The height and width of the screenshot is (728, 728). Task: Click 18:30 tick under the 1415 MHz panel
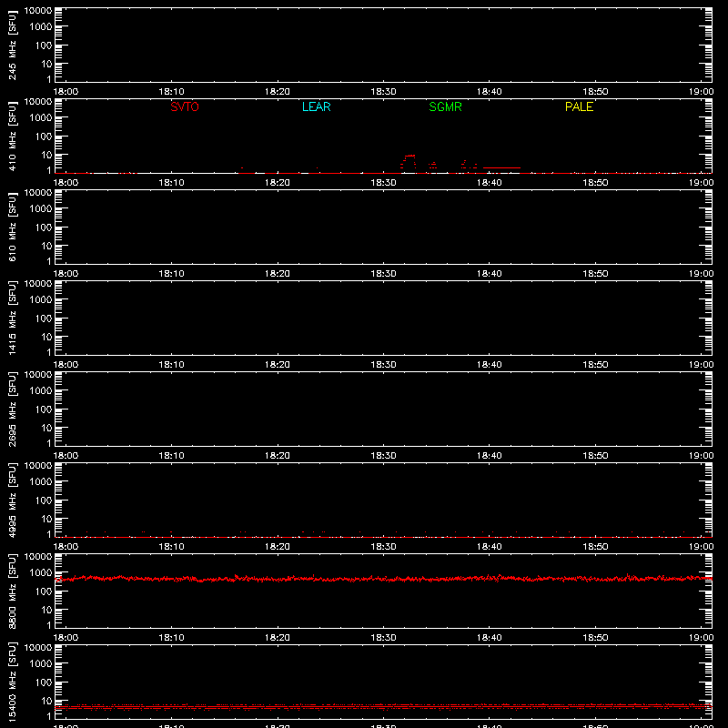pyautogui.click(x=383, y=365)
